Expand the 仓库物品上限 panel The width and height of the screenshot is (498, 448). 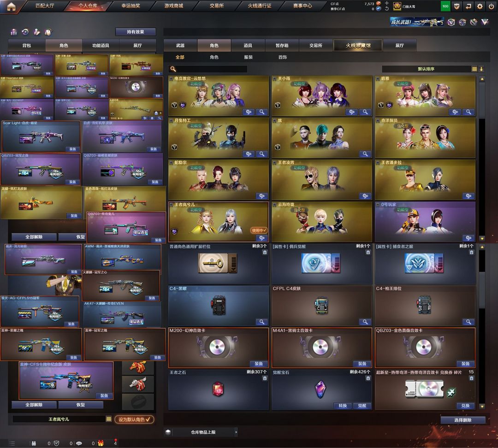tap(236, 432)
